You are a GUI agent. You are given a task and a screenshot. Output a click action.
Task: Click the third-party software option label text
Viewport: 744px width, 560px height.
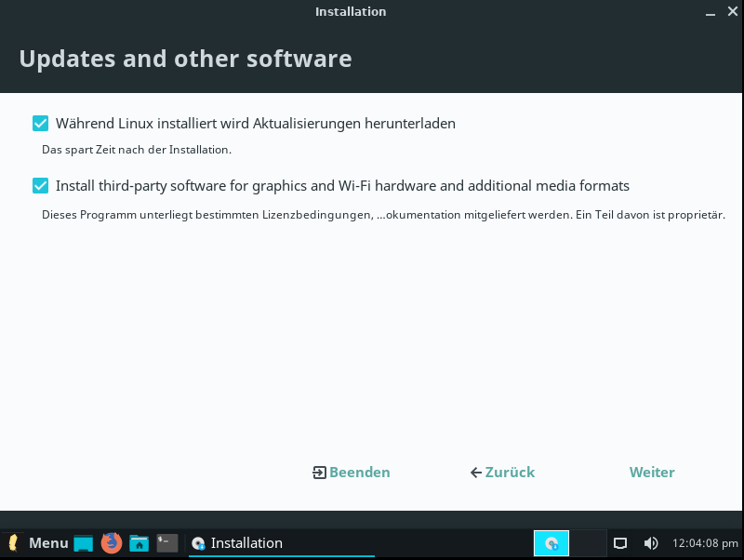tap(342, 185)
